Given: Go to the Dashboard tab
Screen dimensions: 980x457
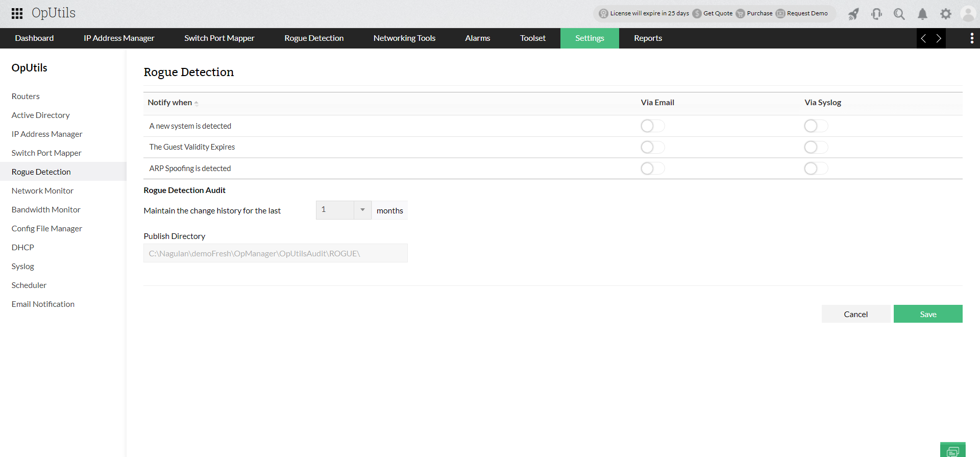Looking at the screenshot, I should point(34,38).
